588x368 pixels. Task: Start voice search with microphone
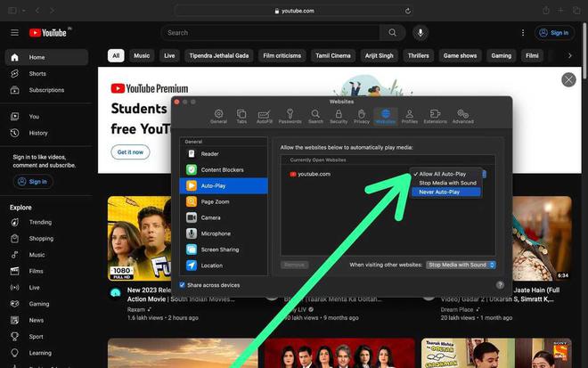pos(421,33)
